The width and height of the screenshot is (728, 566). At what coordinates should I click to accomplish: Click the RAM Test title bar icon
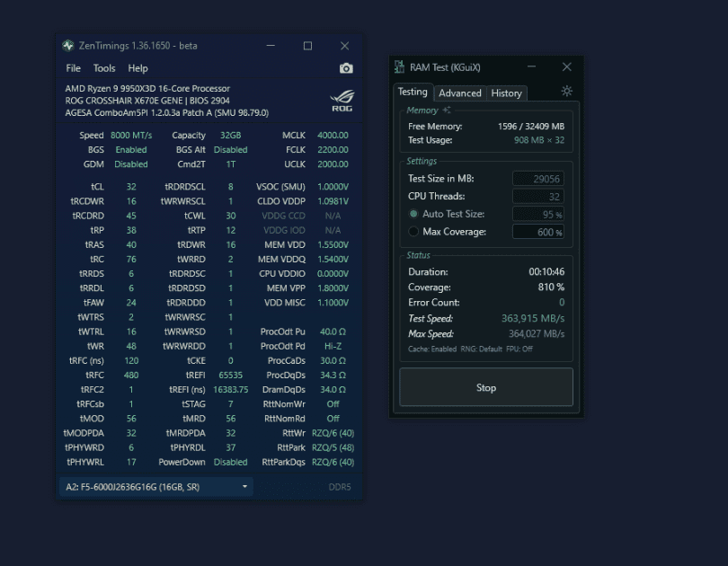[399, 66]
